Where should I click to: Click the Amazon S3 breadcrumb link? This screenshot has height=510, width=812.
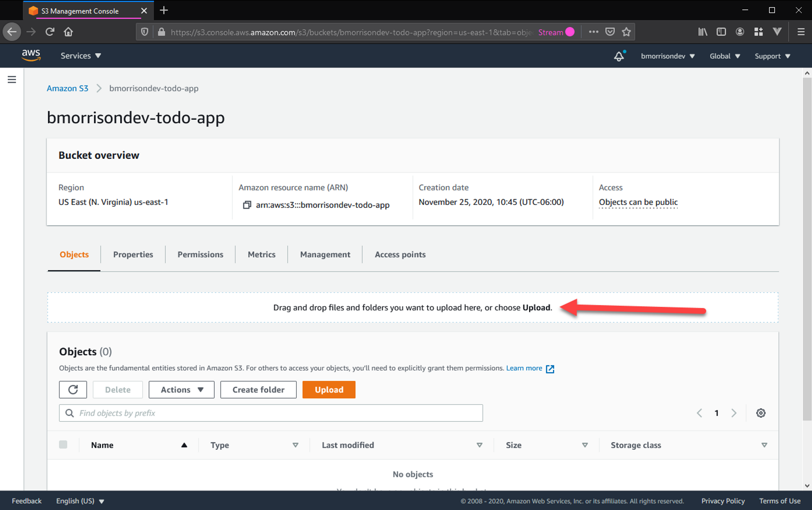coord(67,88)
